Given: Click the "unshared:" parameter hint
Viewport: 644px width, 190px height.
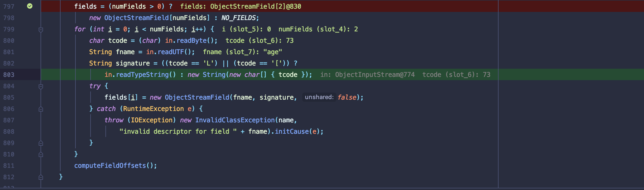Looking at the screenshot, I should tap(319, 97).
